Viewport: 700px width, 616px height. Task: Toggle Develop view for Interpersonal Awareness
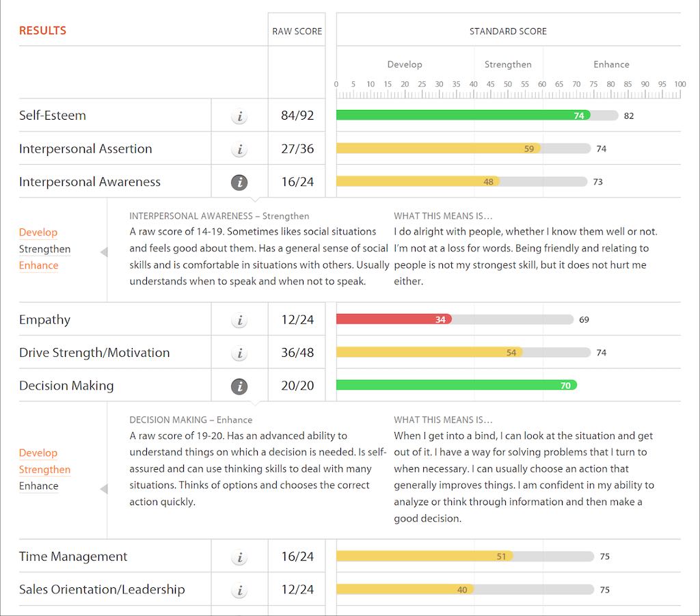(38, 232)
